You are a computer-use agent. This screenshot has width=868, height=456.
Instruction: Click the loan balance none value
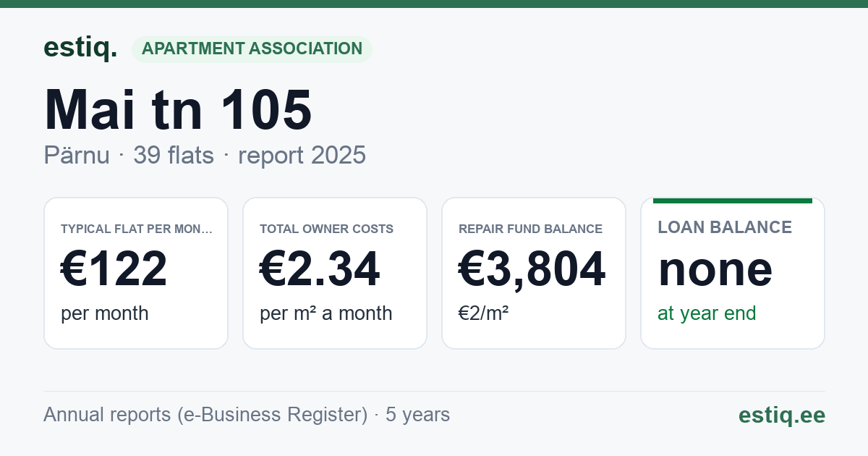tap(715, 269)
